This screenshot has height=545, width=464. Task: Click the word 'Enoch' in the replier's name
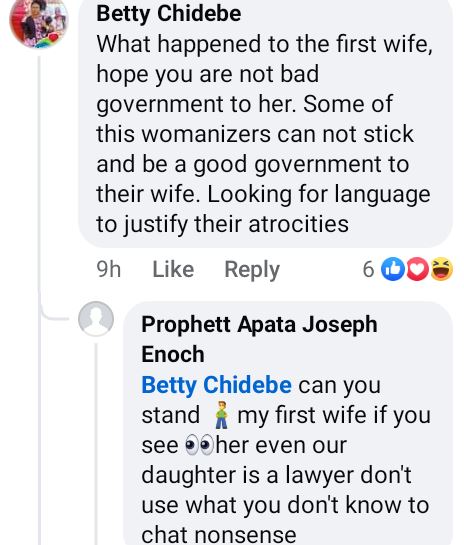173,355
